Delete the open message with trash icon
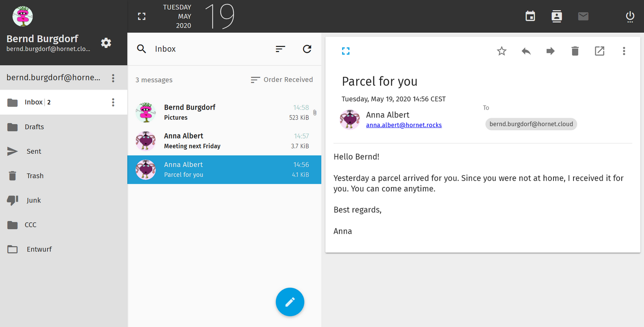This screenshot has width=644, height=327. 575,51
